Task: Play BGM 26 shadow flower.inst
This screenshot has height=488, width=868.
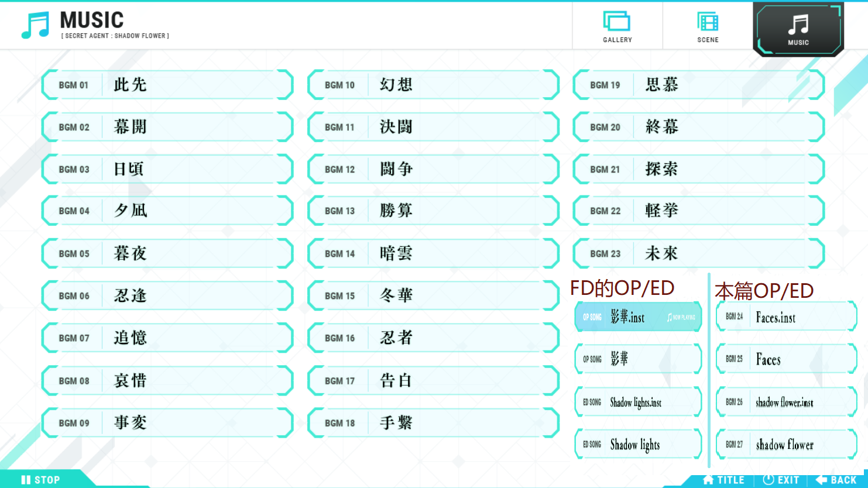Action: 787,402
